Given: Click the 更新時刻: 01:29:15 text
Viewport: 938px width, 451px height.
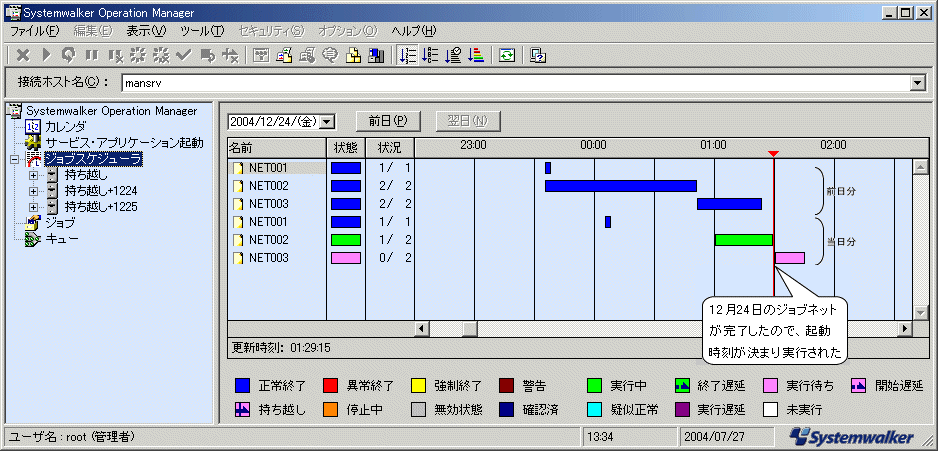Looking at the screenshot, I should point(281,347).
